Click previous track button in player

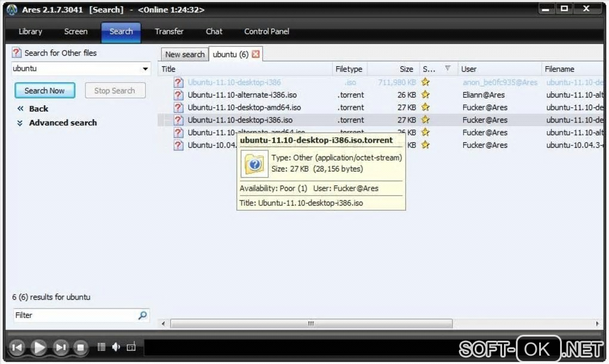[17, 347]
